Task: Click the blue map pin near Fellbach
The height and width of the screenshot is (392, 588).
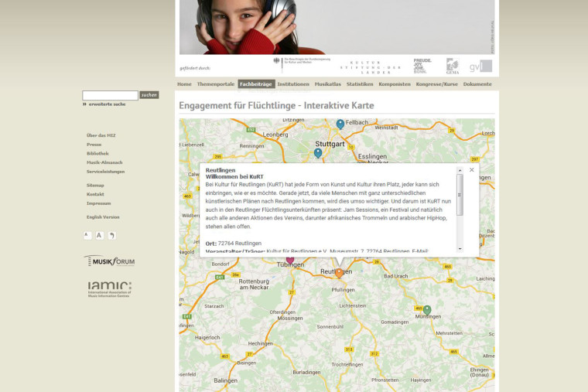Action: click(340, 124)
